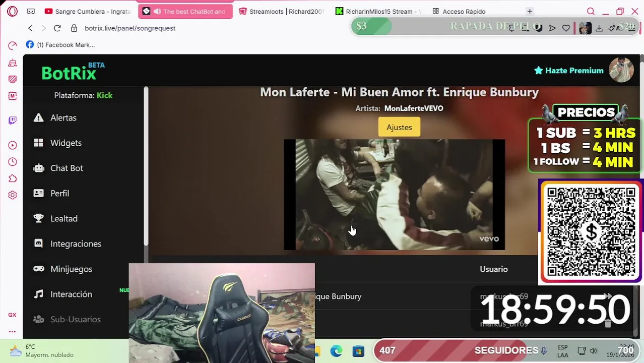Click the BotRix BETA logo
Screen dimensions: 644x363
pos(73,72)
